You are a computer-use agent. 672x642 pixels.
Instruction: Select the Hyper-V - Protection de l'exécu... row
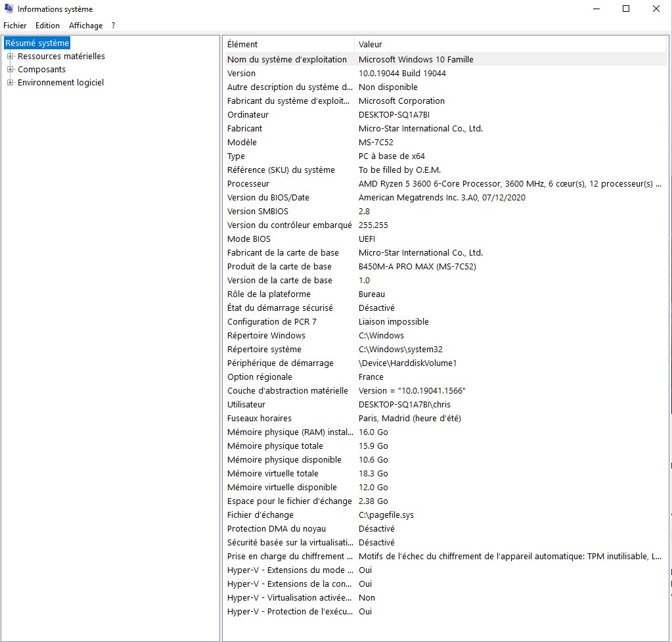(x=446, y=611)
